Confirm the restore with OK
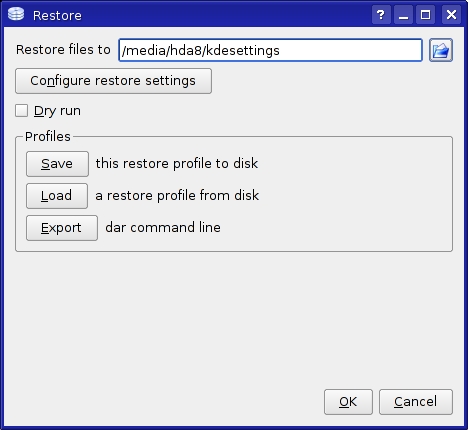Screen dimensions: 468x430 click(348, 402)
